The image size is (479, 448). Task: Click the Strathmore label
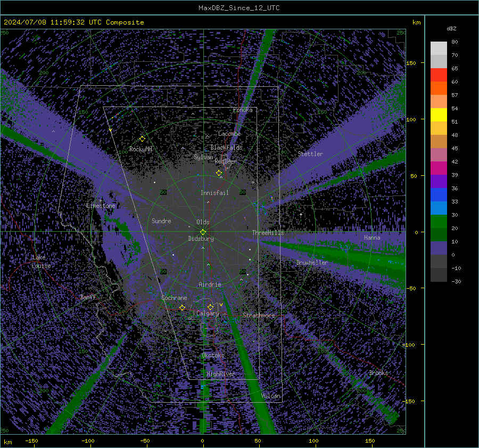259,315
